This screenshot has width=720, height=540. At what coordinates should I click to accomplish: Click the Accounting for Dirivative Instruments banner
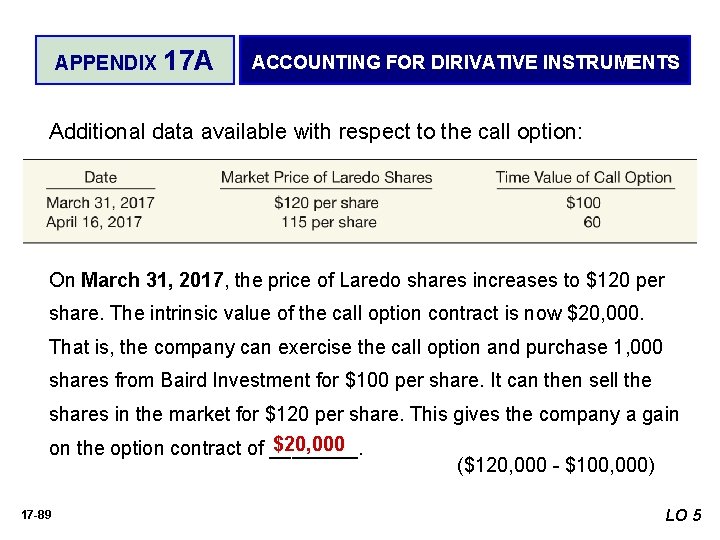tap(465, 60)
